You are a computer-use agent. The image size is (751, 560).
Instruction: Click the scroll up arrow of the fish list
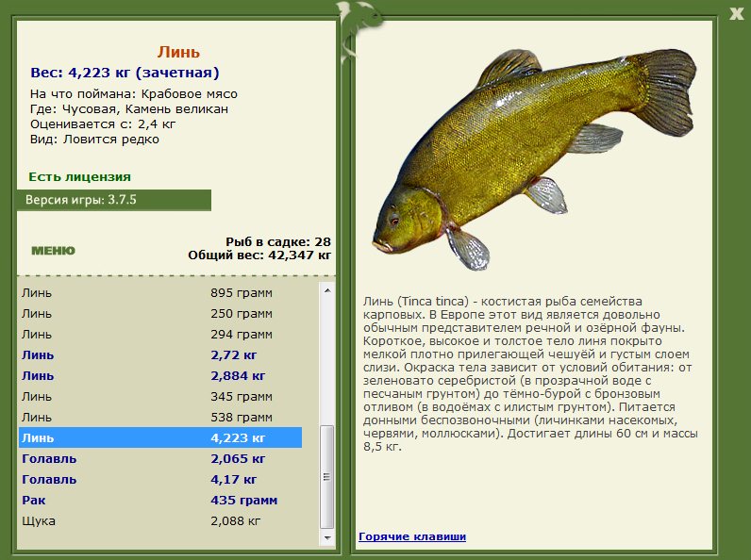[x=327, y=290]
